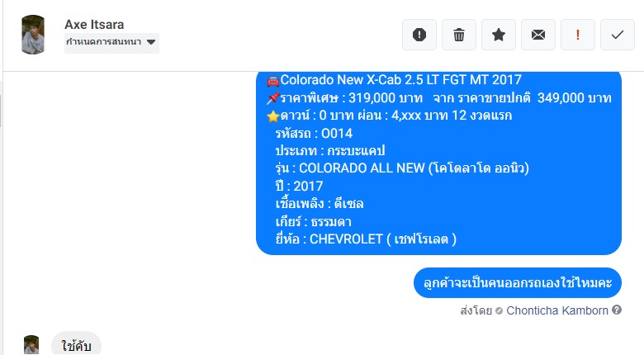Click the scrollbar on the left edge
Viewport: 644px width, 355px height.
(1, 111)
